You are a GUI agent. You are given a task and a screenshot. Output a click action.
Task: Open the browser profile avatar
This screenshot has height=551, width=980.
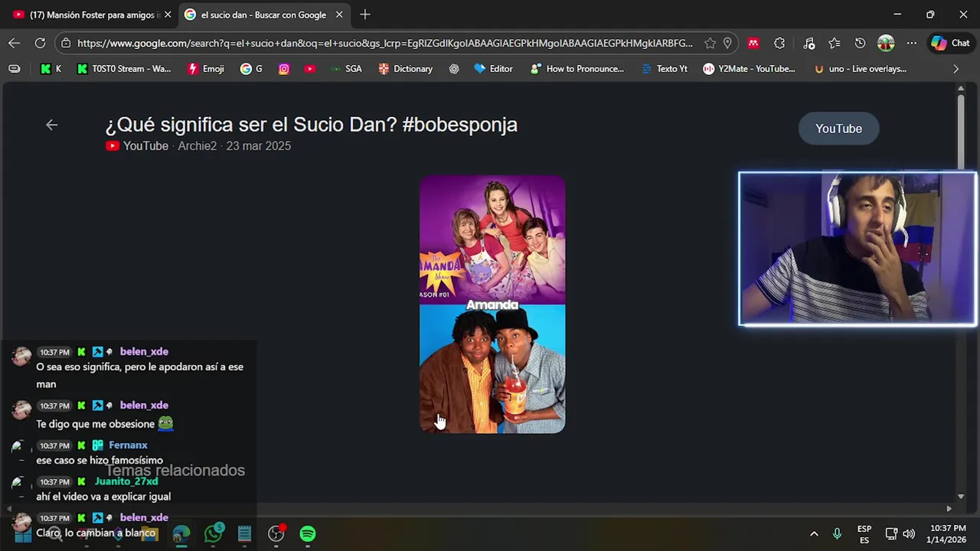coord(886,44)
